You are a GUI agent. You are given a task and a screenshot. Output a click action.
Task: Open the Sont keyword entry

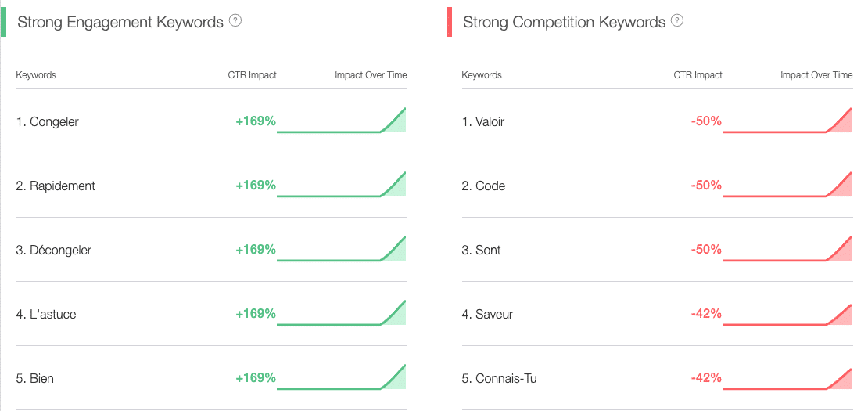481,251
